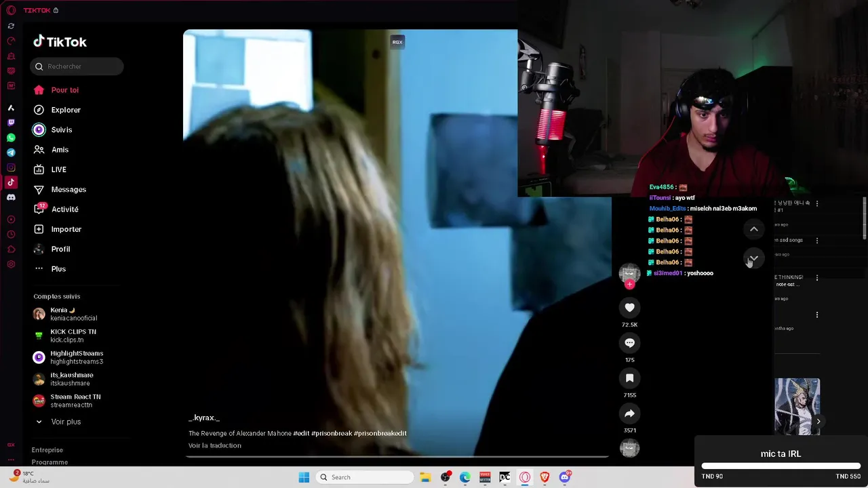Click the taskbar Search box
868x488 pixels.
point(365,477)
